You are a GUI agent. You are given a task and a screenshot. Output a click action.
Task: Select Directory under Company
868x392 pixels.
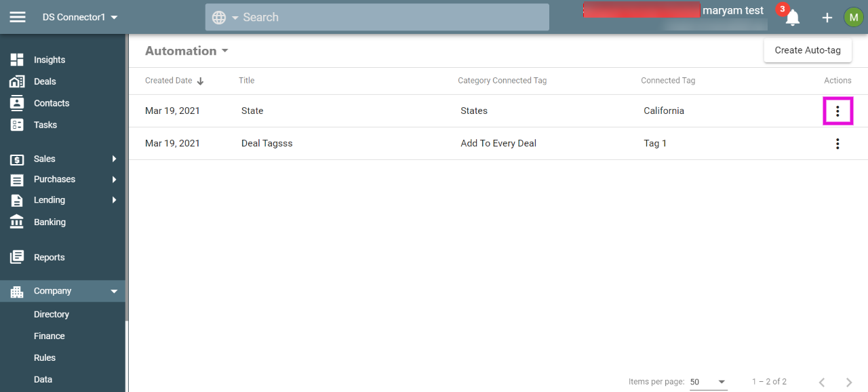52,315
